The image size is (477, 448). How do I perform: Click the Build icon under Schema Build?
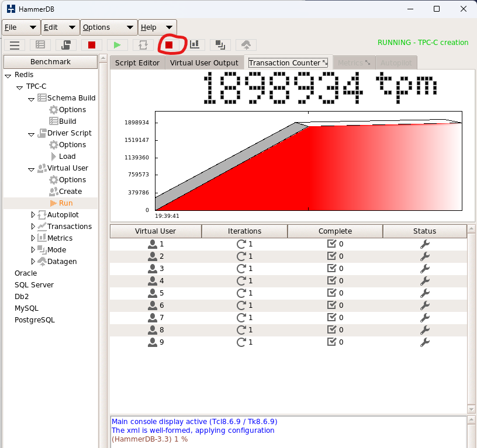54,121
